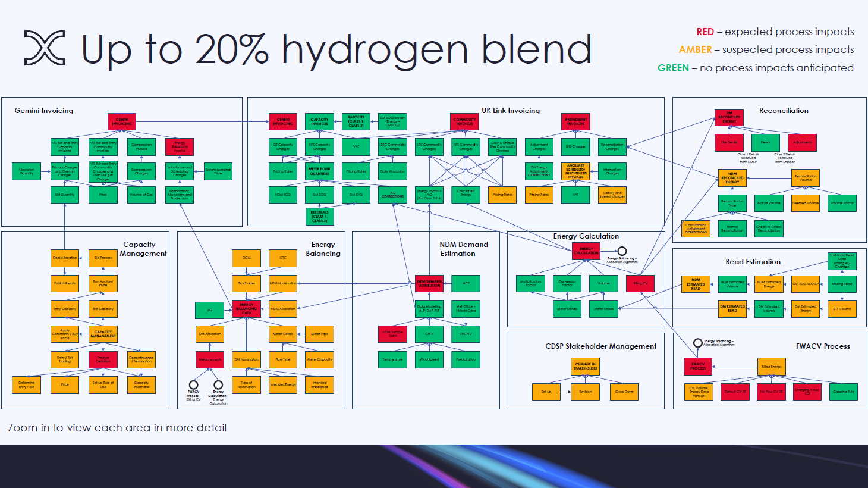
Task: Click the OCM amber box
Action: point(247,258)
